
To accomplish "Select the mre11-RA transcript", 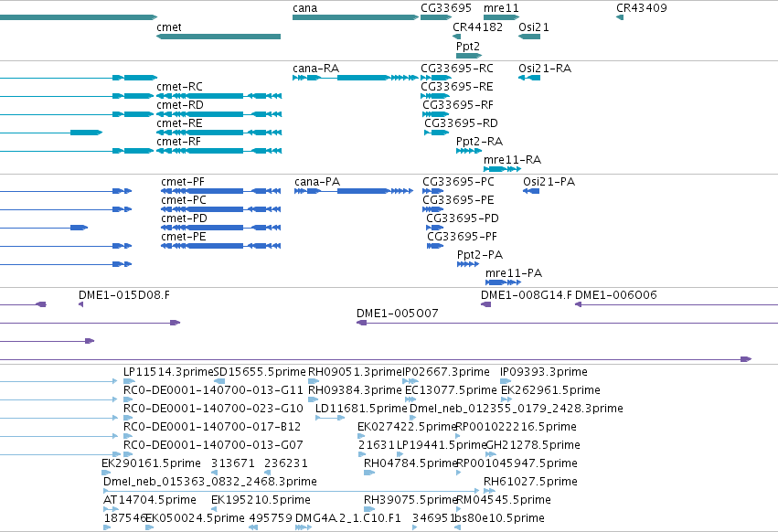I will [502, 169].
